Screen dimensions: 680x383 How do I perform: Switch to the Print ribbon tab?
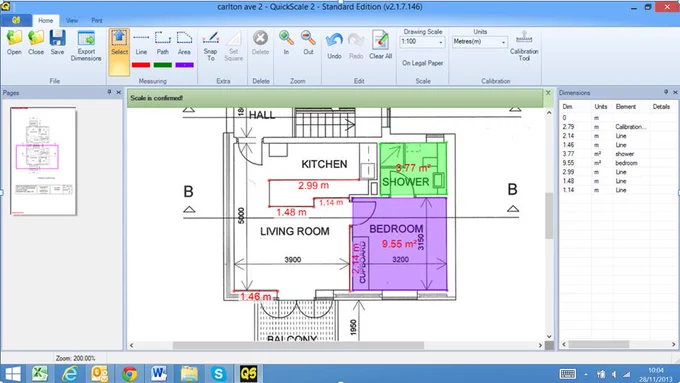[x=97, y=20]
